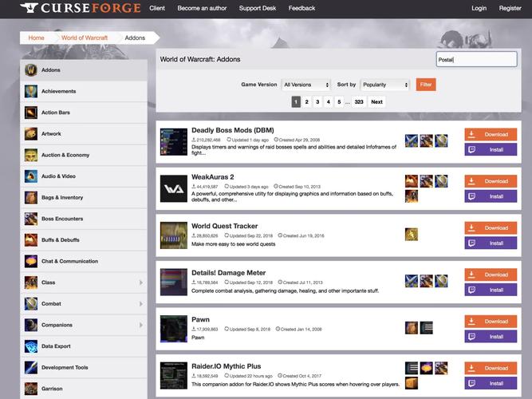Viewport: 532px width, 399px height.
Task: Open the Auction & Economy category icon
Action: pos(31,155)
